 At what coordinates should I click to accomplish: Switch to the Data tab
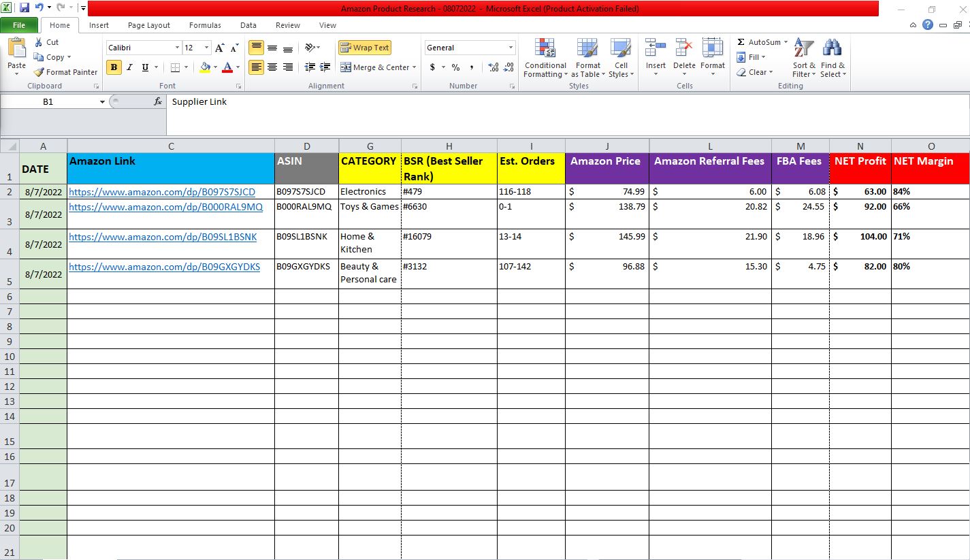248,25
